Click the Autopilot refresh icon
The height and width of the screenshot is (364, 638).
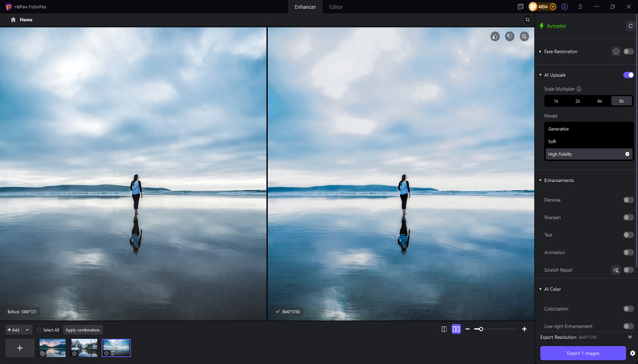(630, 26)
